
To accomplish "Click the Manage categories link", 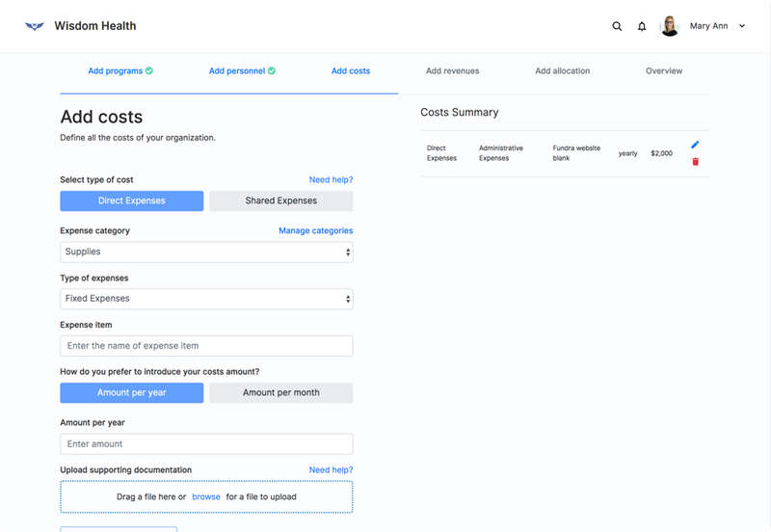I will [315, 231].
